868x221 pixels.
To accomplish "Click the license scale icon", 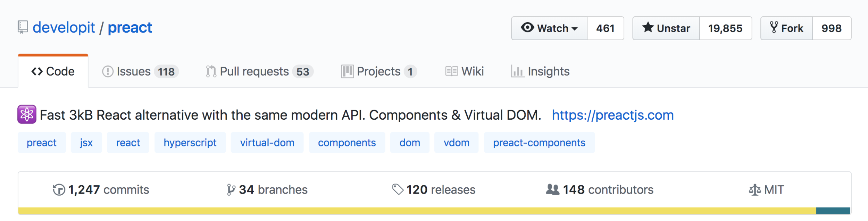I will pos(755,190).
